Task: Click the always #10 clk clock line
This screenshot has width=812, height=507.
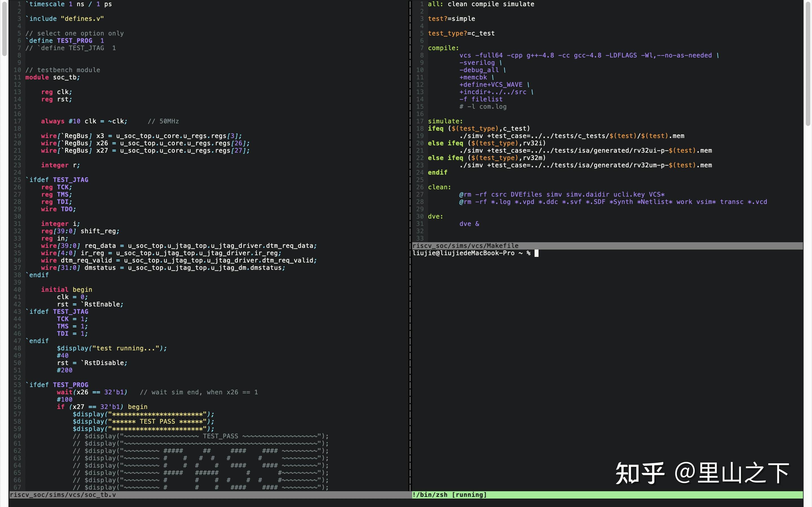Action: click(x=84, y=121)
